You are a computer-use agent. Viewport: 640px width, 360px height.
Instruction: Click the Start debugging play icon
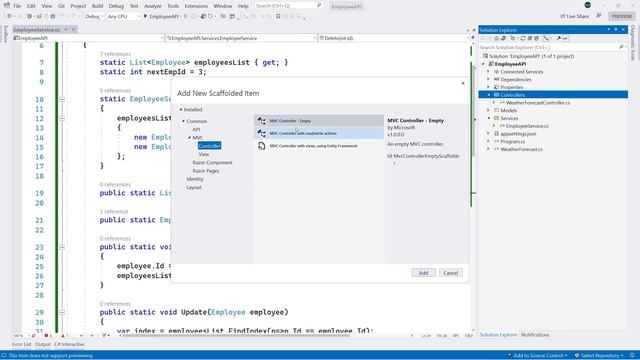[145, 16]
